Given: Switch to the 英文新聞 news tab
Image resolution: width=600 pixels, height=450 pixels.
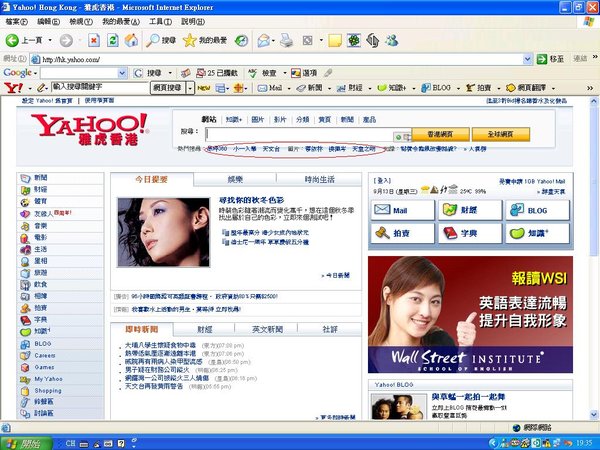Looking at the screenshot, I should tap(267, 329).
